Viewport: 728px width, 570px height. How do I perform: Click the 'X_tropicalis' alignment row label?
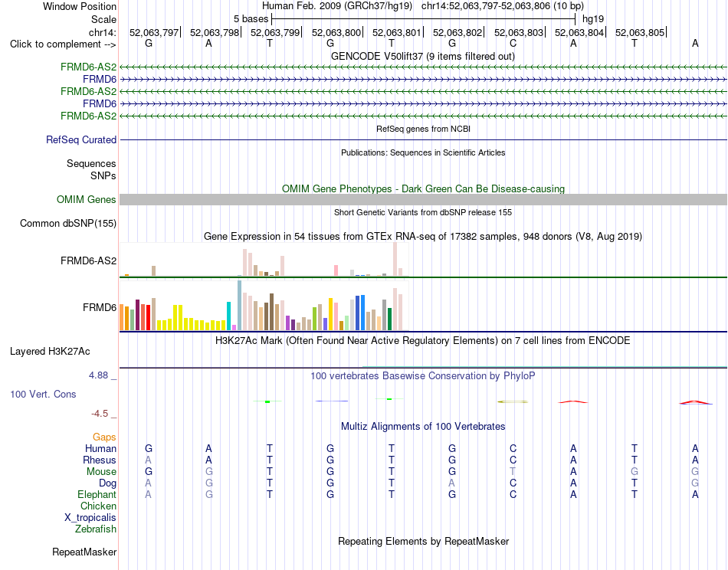90,518
